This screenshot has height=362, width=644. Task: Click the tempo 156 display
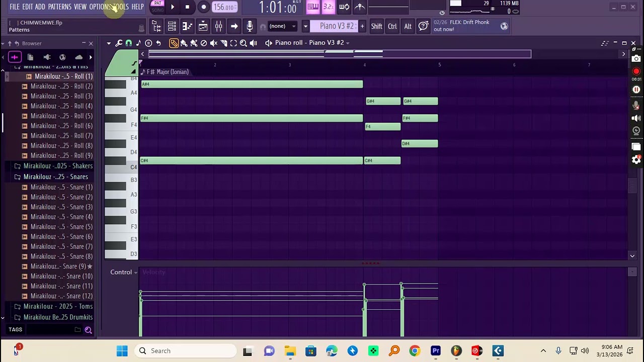click(x=224, y=7)
